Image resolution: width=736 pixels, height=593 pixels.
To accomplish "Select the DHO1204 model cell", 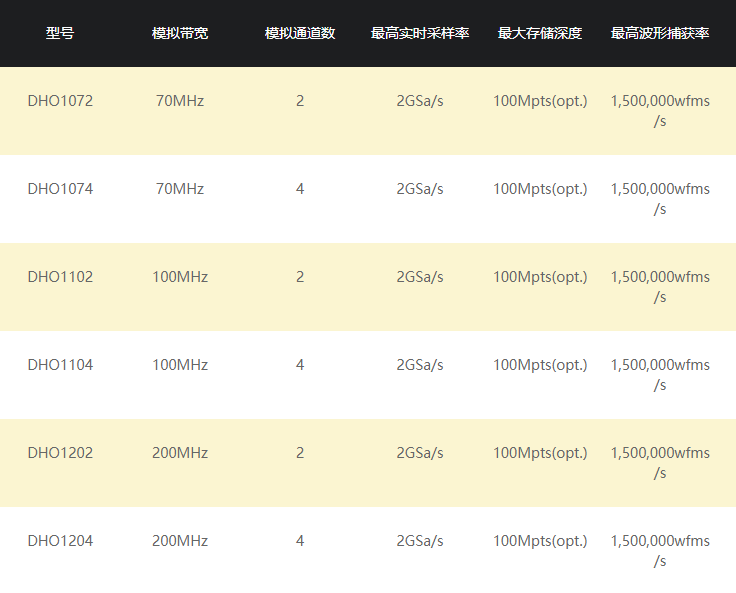I will coord(60,541).
